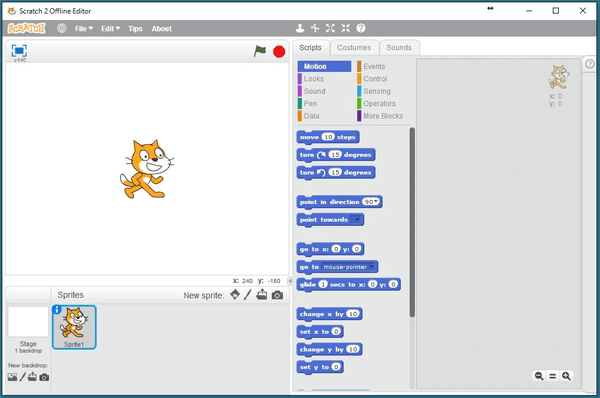The height and width of the screenshot is (398, 600).
Task: Click the blocks palette vertical scrollbar
Action: click(412, 222)
